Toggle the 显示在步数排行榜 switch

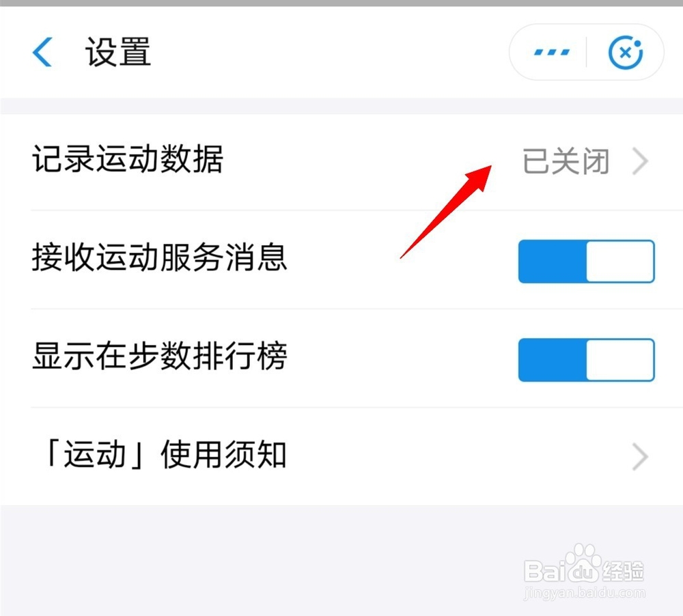[586, 360]
